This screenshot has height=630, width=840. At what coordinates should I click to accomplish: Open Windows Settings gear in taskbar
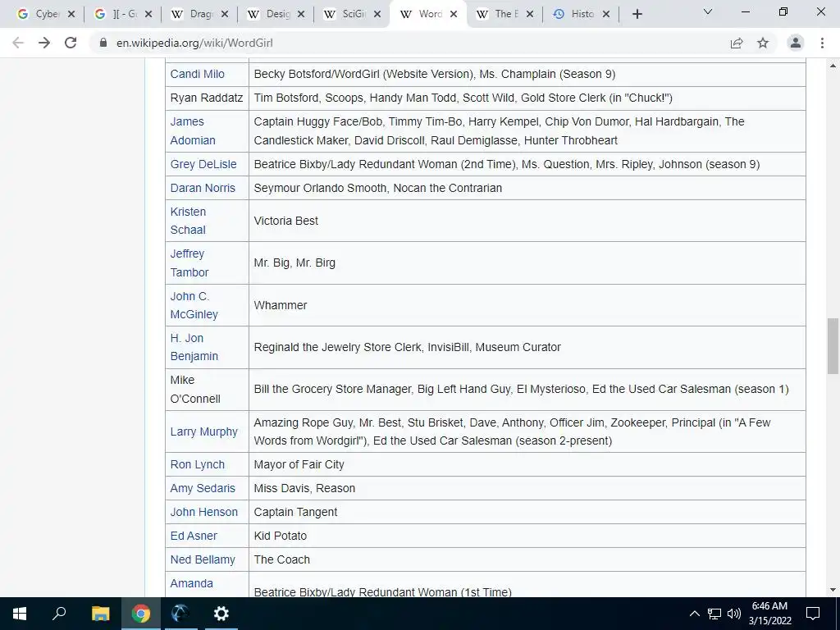[221, 614]
